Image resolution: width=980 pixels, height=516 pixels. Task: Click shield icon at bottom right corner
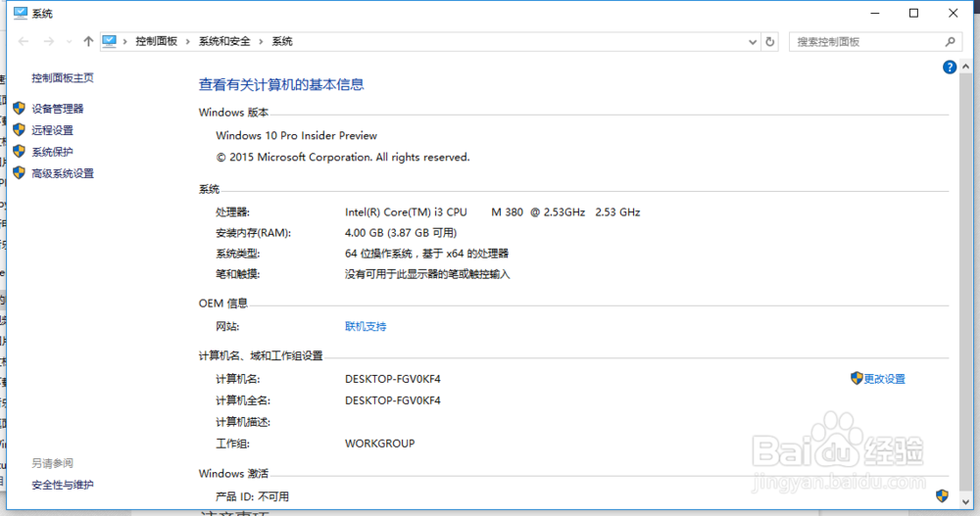pyautogui.click(x=942, y=496)
